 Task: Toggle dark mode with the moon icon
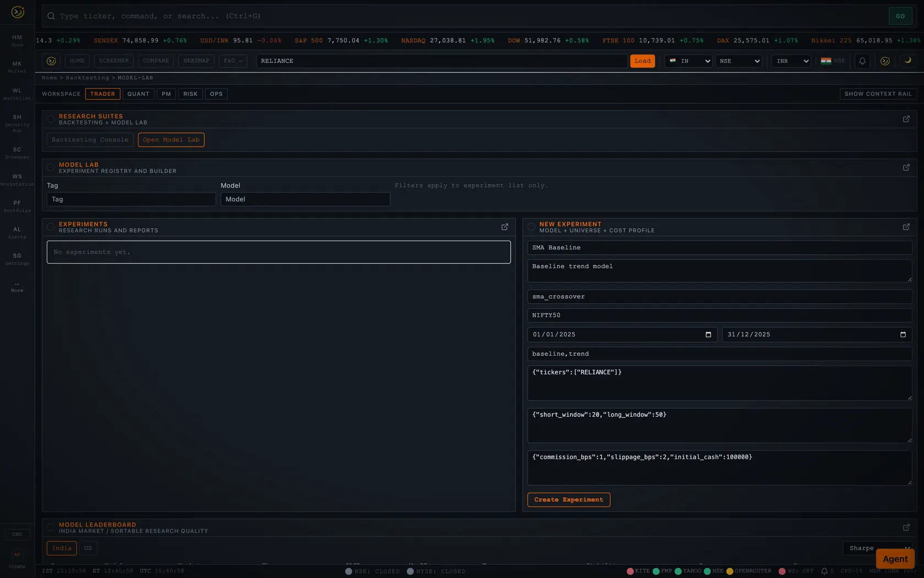coord(908,61)
